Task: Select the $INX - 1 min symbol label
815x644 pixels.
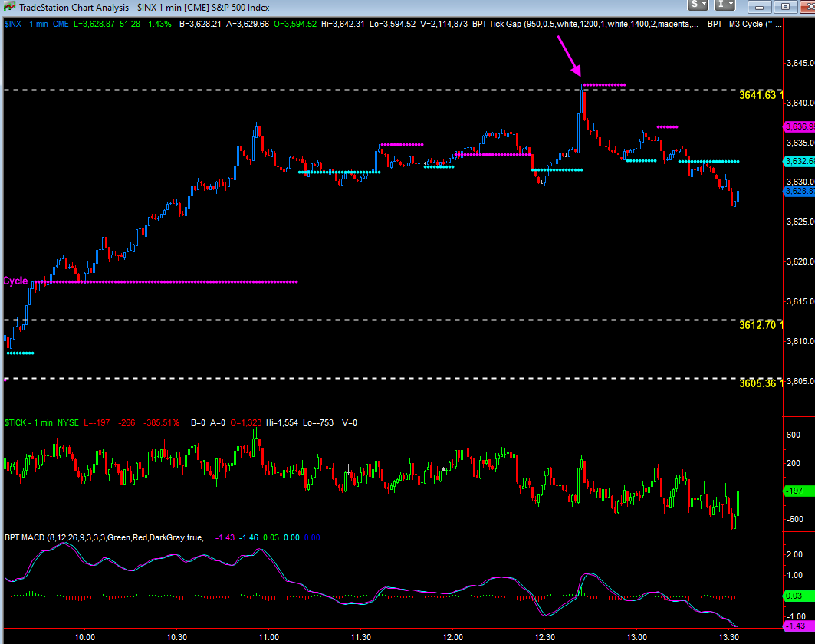Action: click(26, 25)
